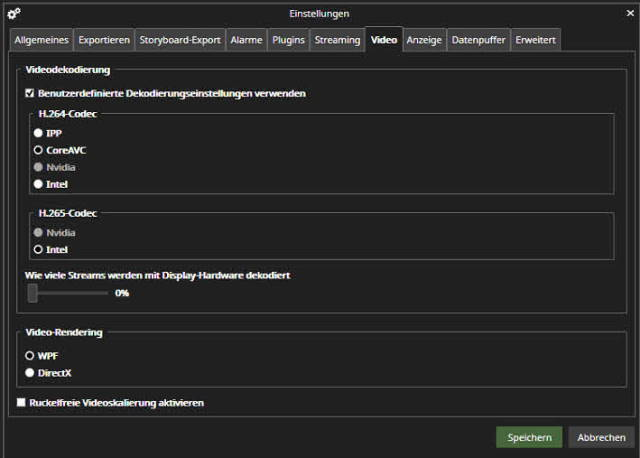Open the Plugins tab

[288, 40]
